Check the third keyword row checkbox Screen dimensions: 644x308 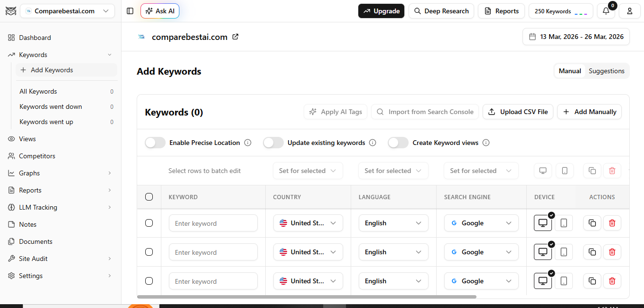(x=149, y=281)
